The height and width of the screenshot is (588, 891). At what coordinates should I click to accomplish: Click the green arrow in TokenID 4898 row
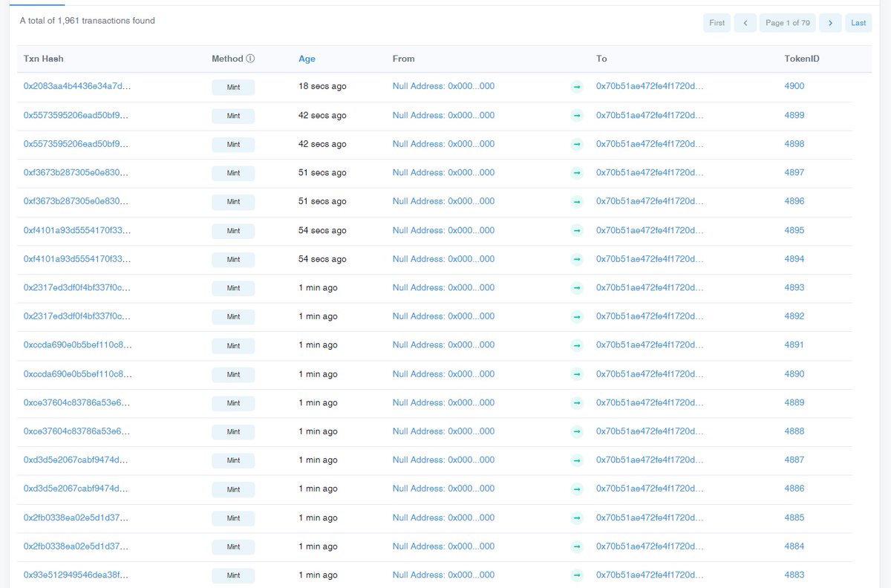[577, 145]
